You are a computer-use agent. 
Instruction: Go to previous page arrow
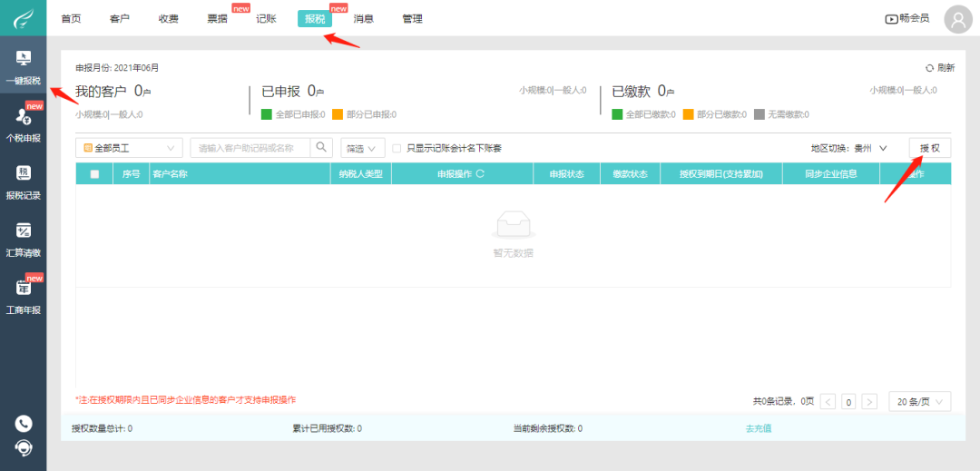point(828,402)
